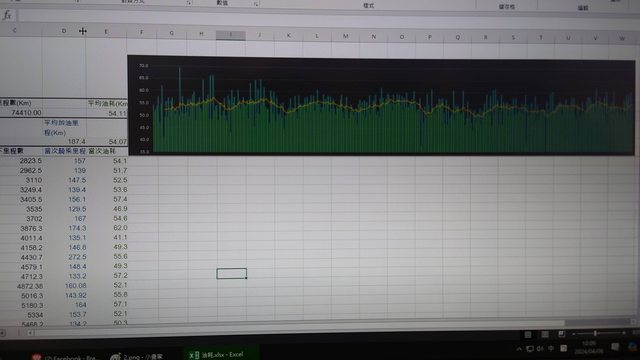Image resolution: width=640 pixels, height=360 pixels.
Task: Switch to Page Layout view
Action: (x=544, y=335)
